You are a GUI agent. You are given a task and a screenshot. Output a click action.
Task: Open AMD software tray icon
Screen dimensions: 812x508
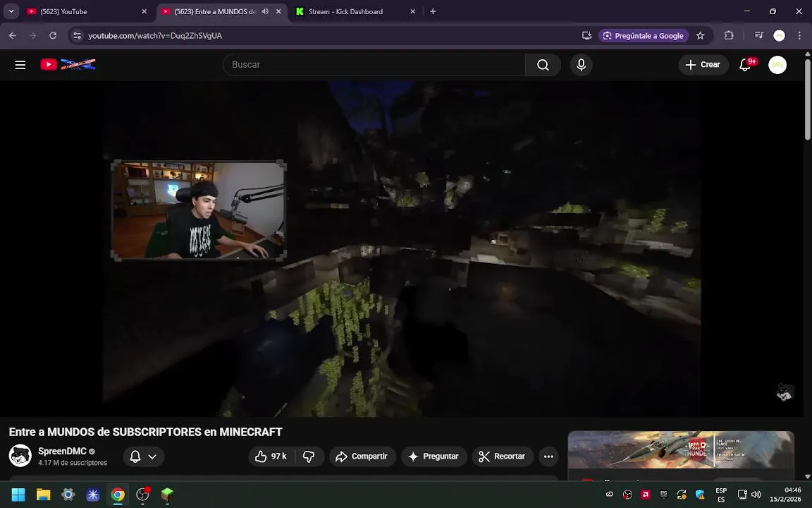[646, 495]
